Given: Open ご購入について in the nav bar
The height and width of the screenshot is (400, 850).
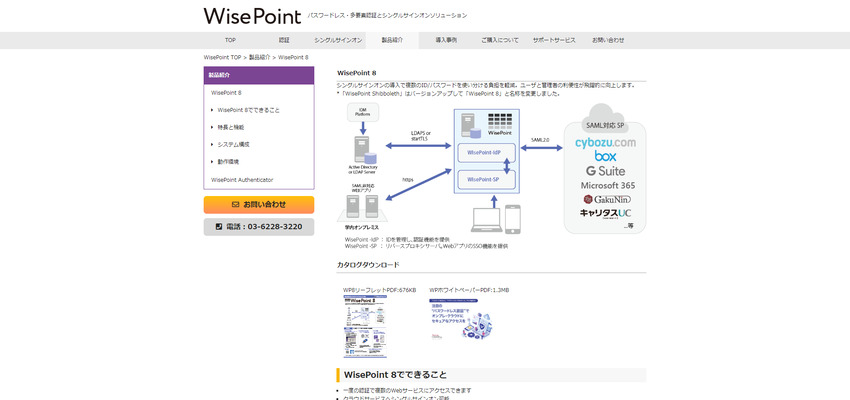Looking at the screenshot, I should click(500, 40).
